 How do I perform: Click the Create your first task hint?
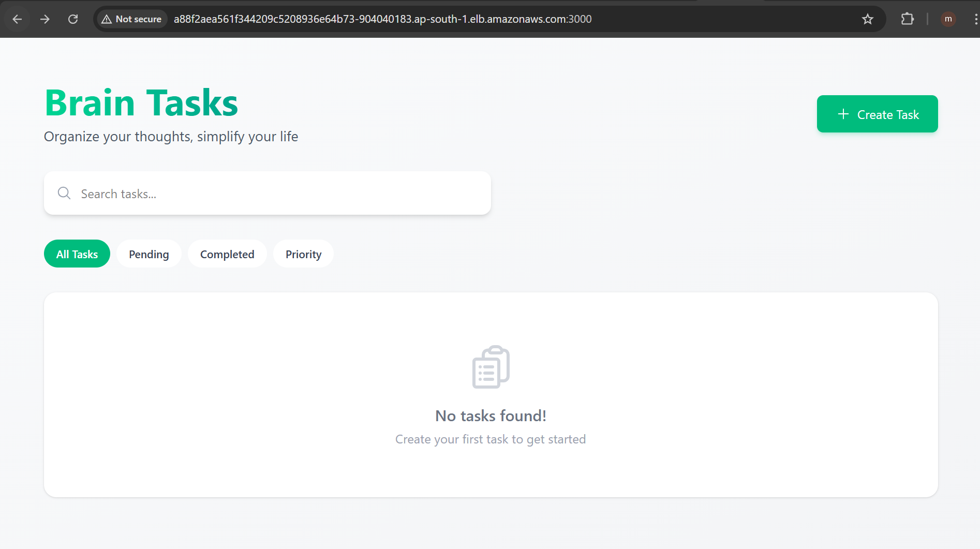point(491,439)
